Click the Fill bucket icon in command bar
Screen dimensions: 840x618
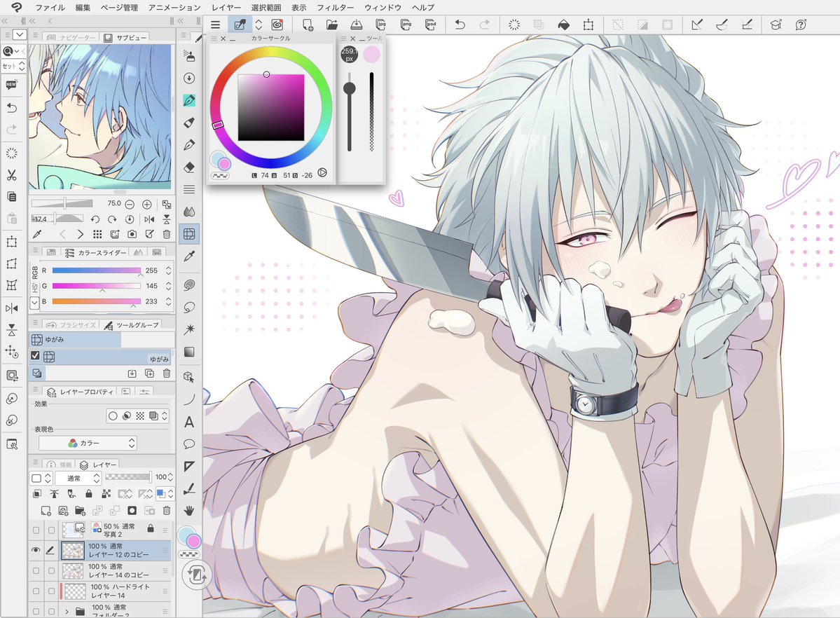click(563, 25)
